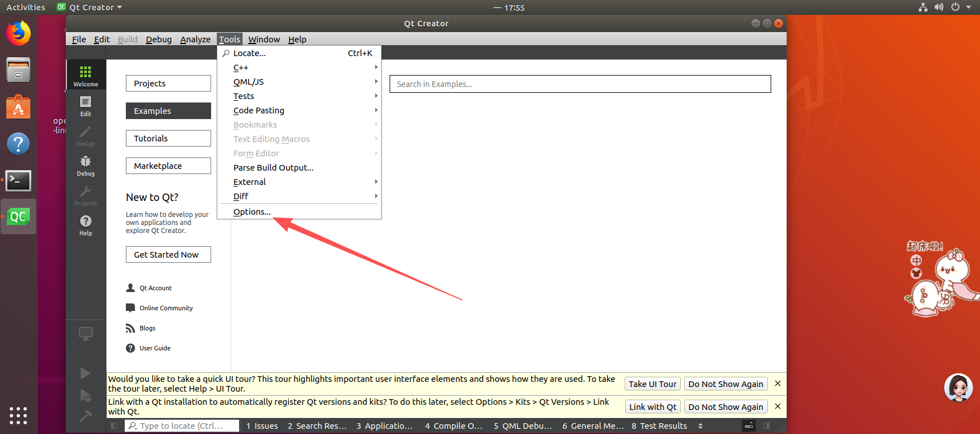980x434 pixels.
Task: Open the File menu
Action: point(79,40)
